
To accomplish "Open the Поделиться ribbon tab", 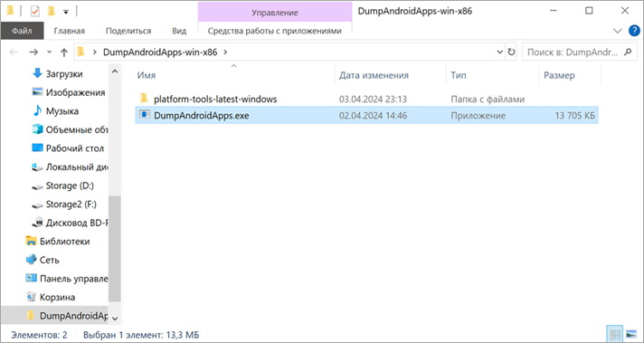I will (x=128, y=31).
